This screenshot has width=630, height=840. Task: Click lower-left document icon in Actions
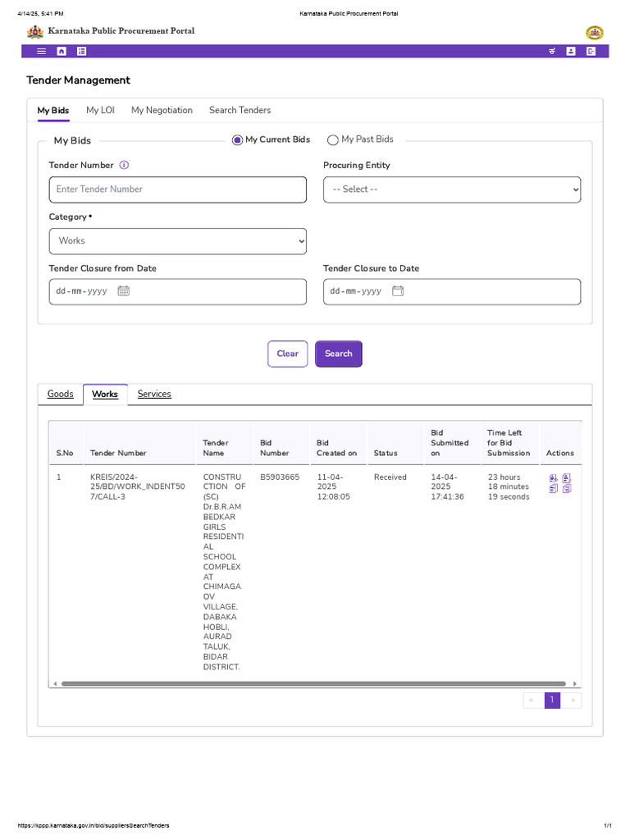pyautogui.click(x=554, y=488)
